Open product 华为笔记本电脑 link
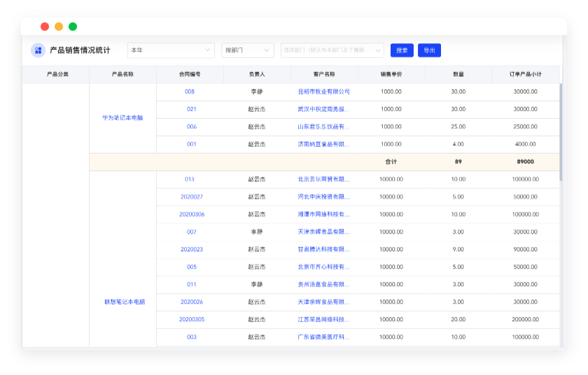The height and width of the screenshot is (375, 588). pos(122,118)
